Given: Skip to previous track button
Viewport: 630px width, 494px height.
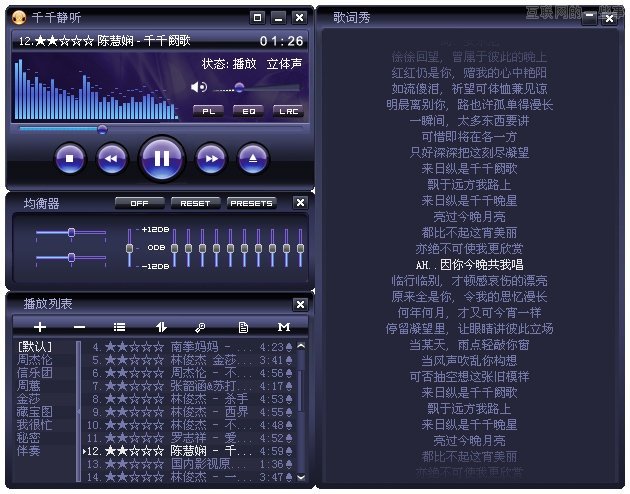Looking at the screenshot, I should click(112, 159).
